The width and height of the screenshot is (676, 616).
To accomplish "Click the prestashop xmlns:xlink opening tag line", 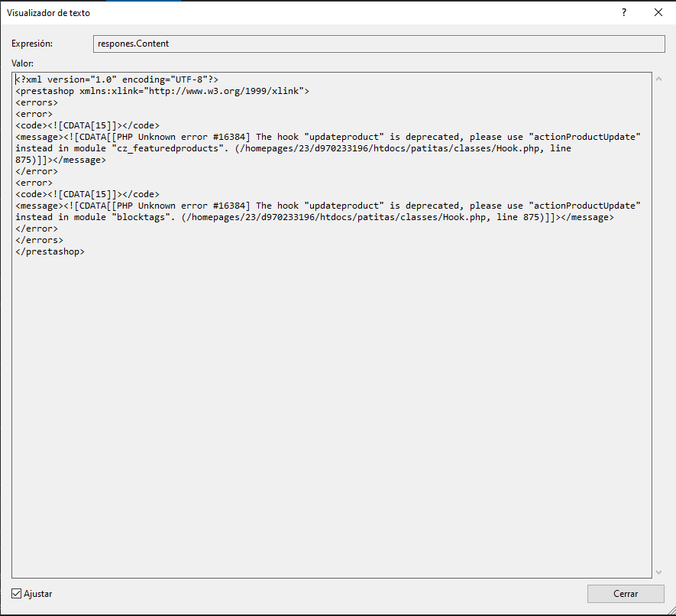I will coord(162,91).
